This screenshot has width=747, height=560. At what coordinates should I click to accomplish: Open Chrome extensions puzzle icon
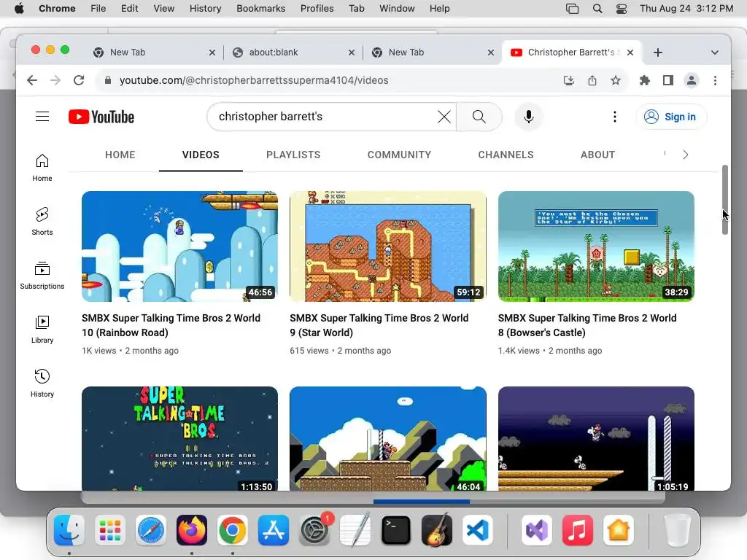(645, 80)
